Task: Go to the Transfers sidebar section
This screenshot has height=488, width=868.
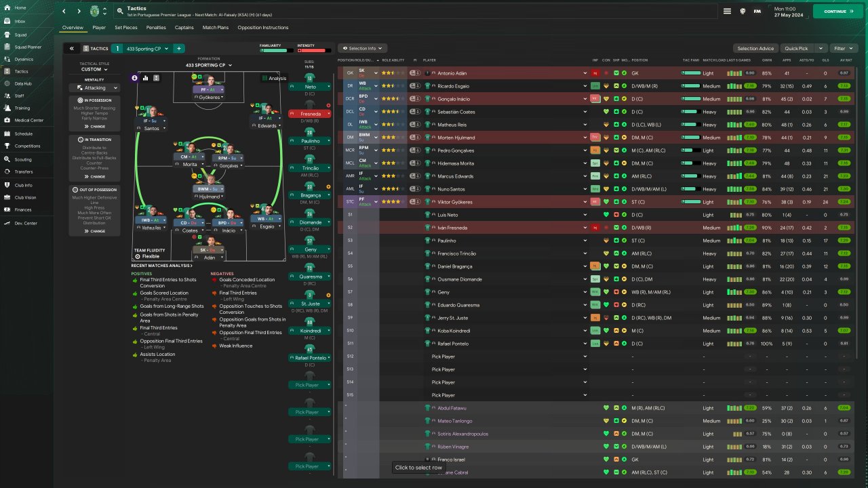Action: (24, 172)
